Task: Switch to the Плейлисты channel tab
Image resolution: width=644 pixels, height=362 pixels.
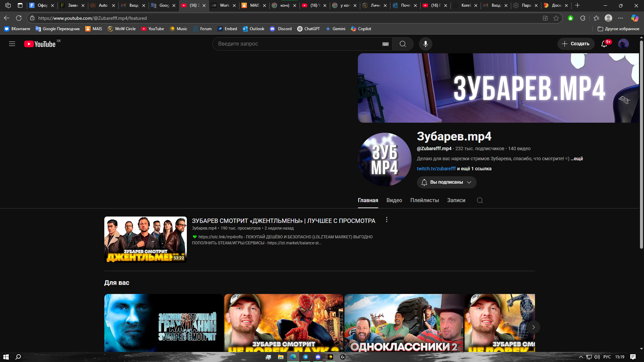Action: click(425, 200)
